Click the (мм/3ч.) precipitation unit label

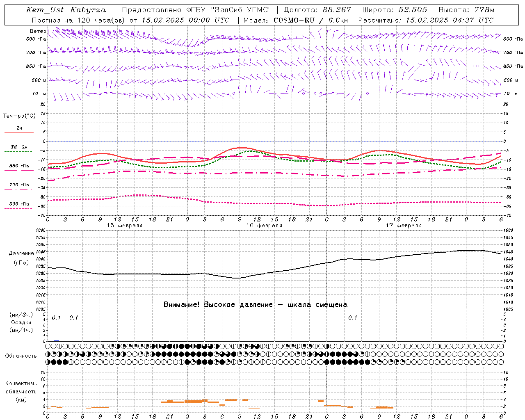click(x=21, y=315)
